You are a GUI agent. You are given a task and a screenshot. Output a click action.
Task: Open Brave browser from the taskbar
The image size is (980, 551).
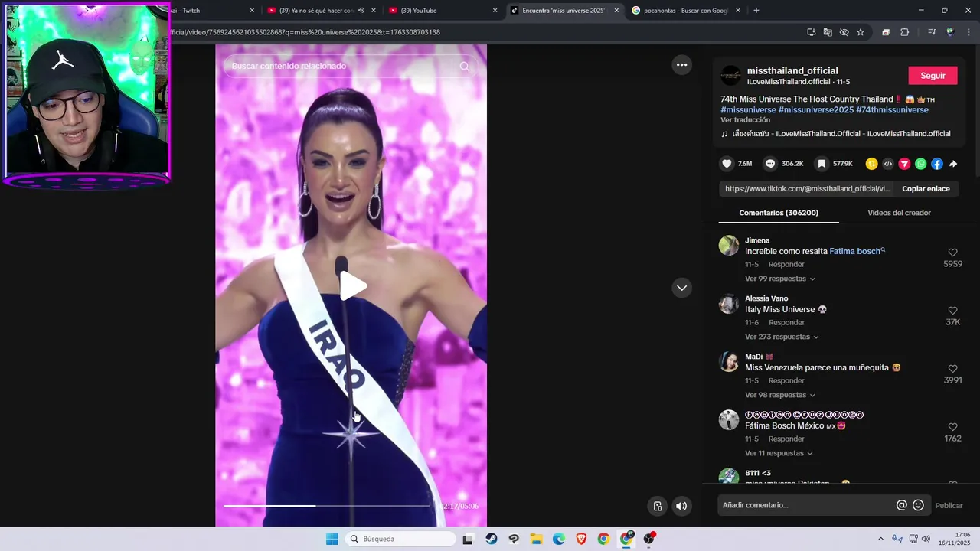581,539
